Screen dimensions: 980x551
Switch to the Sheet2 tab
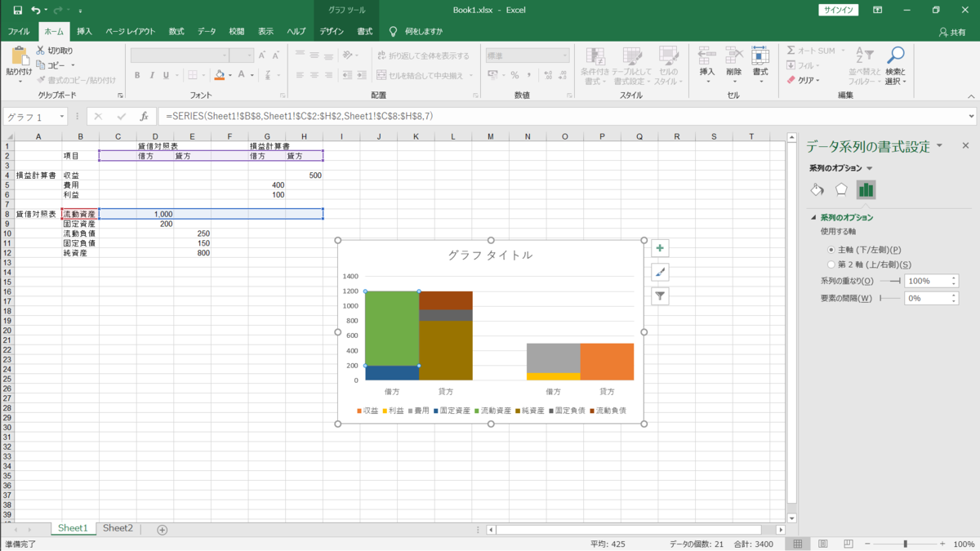tap(118, 528)
